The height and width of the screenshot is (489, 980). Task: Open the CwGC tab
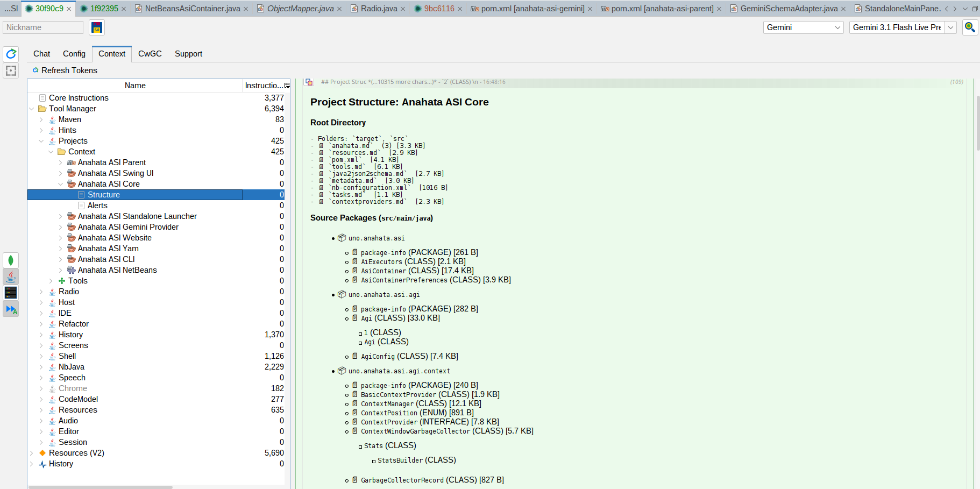(150, 54)
